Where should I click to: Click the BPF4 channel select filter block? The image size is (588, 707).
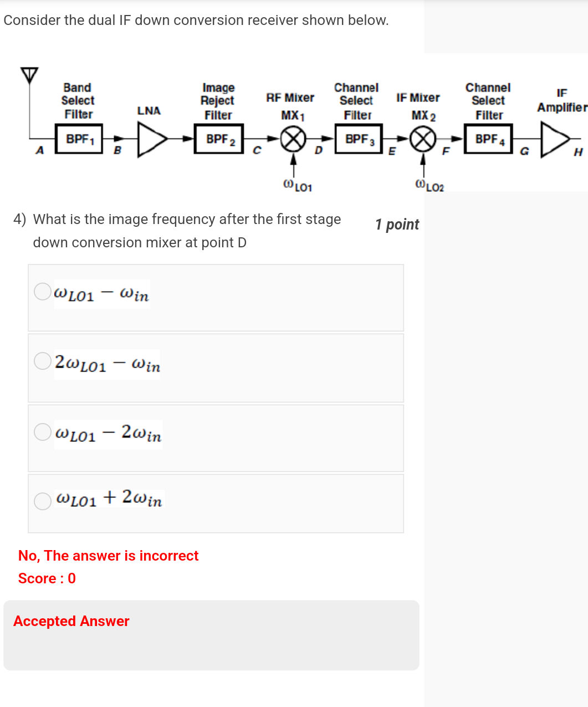tap(489, 139)
